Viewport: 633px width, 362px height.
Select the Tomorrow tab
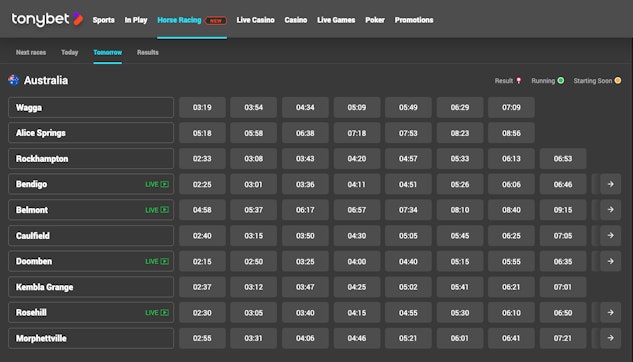click(107, 52)
